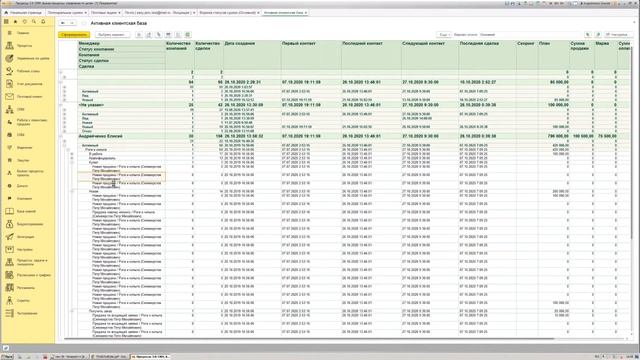Open the Деньги sidebar section

click(x=27, y=186)
